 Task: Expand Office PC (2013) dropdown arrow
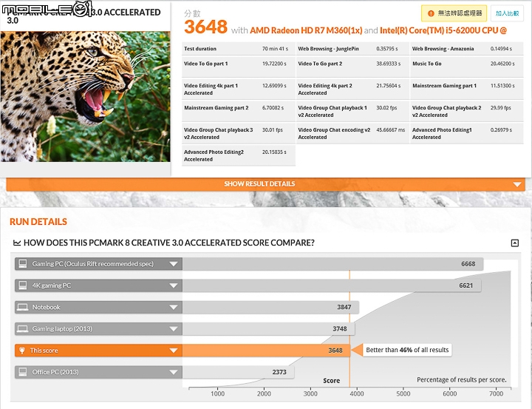coord(174,372)
